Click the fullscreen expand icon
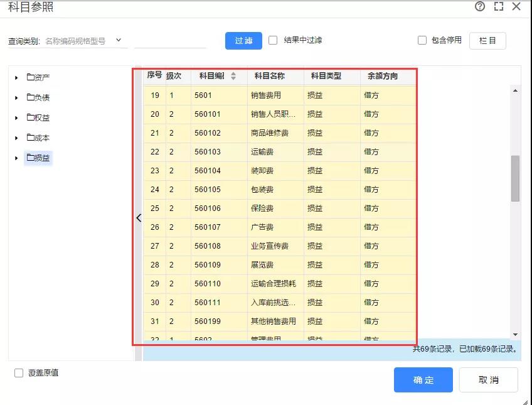This screenshot has height=405, width=532. (499, 6)
